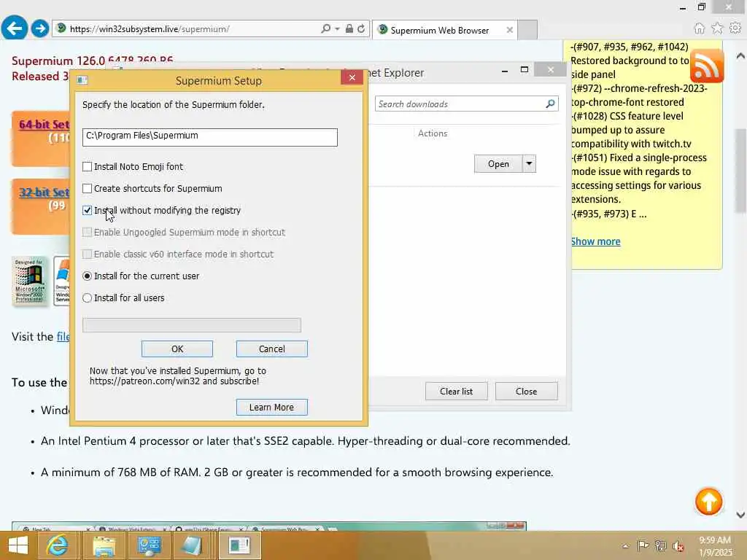Open the Tools gear icon
Image resolution: width=747 pixels, height=560 pixels.
coord(735,28)
